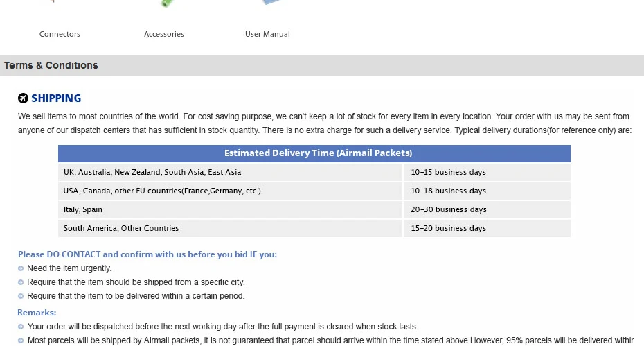Click the SHIPPING heading text
Viewport: 644px width, 346px height.
click(x=56, y=98)
